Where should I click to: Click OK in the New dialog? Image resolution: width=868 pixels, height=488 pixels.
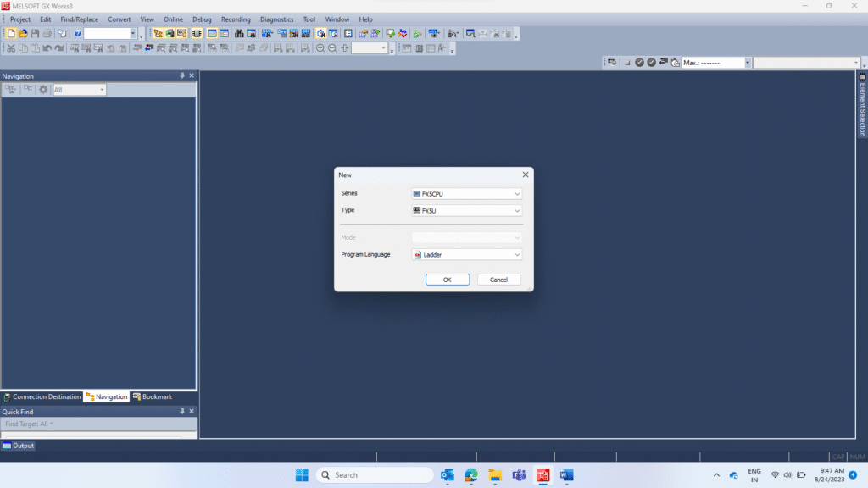point(448,280)
